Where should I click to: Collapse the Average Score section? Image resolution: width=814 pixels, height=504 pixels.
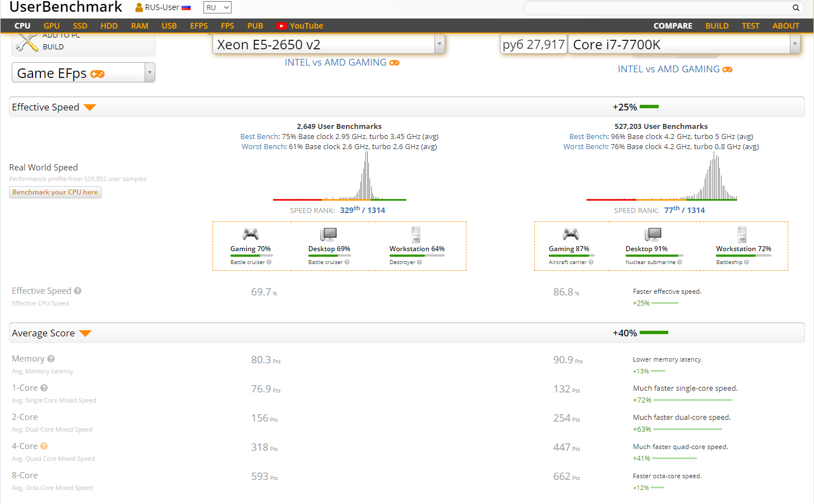(x=85, y=333)
